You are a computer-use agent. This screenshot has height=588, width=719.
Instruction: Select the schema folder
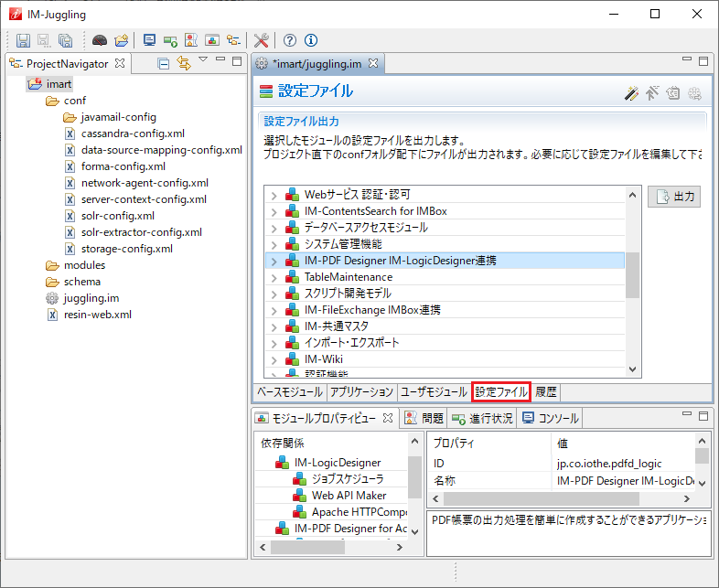(x=82, y=282)
